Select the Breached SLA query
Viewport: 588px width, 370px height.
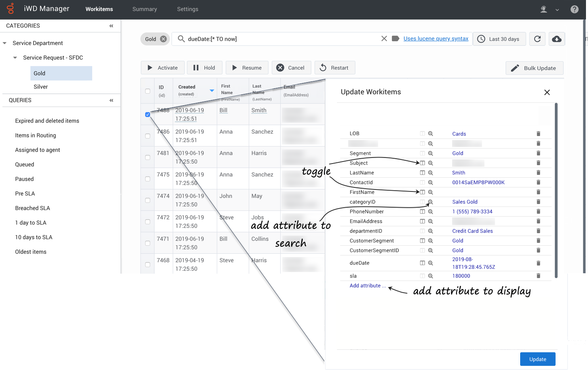[x=33, y=208]
